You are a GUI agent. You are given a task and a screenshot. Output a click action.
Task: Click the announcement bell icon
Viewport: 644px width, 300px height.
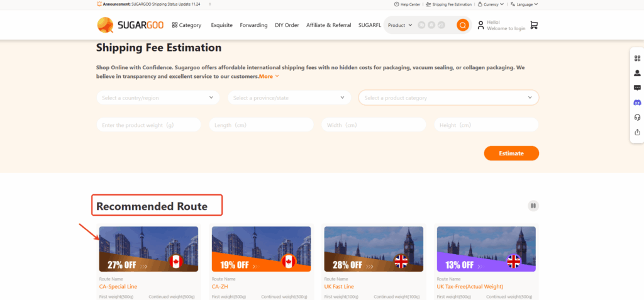click(99, 4)
